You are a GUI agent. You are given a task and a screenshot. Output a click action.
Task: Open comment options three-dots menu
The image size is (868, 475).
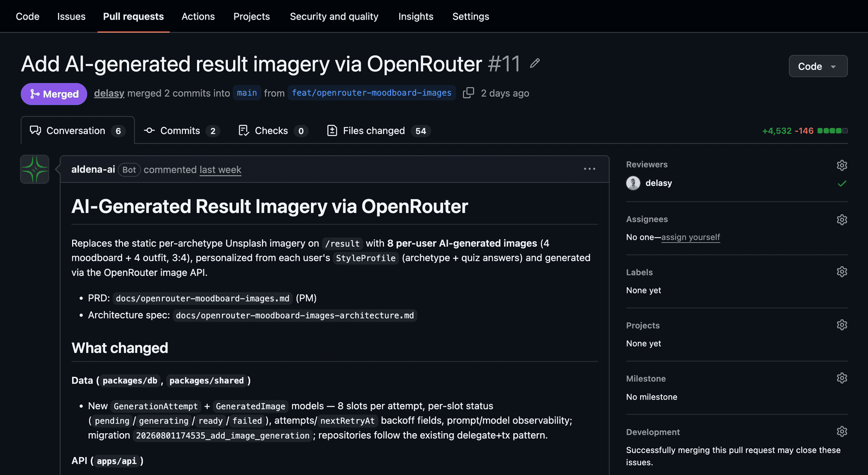tap(590, 169)
